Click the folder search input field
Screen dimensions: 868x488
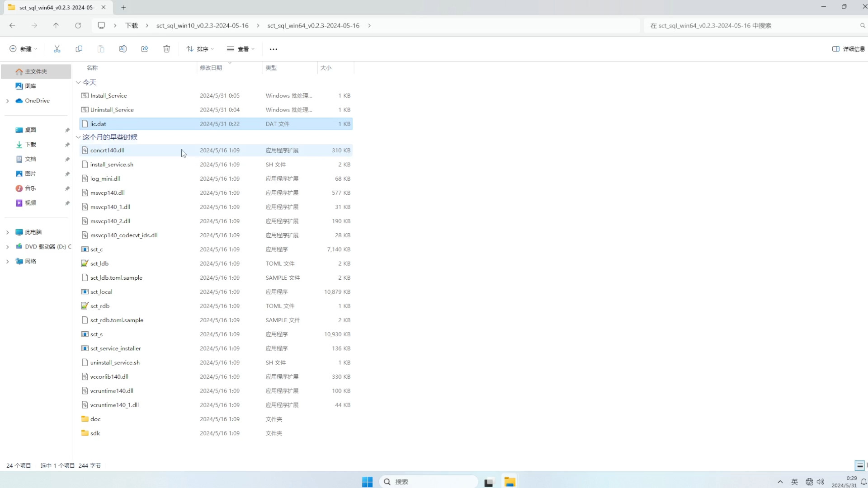(x=750, y=26)
